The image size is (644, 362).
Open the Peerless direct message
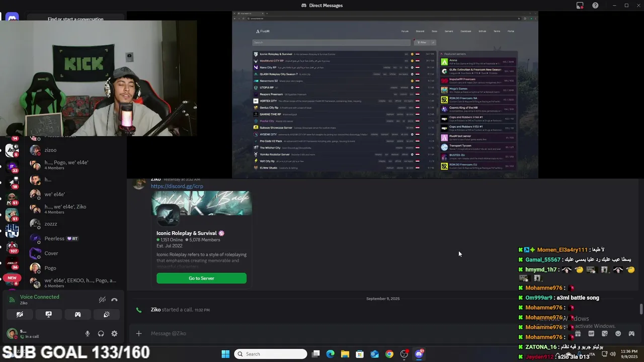tap(74, 238)
